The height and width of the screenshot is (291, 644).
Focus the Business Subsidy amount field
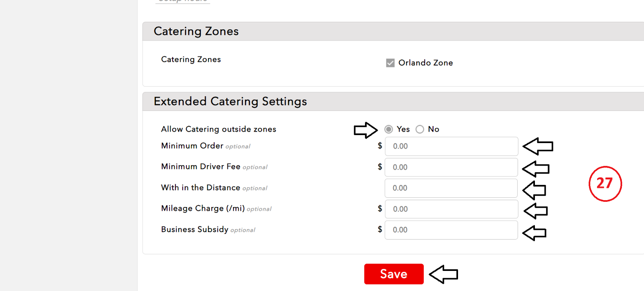[451, 230]
